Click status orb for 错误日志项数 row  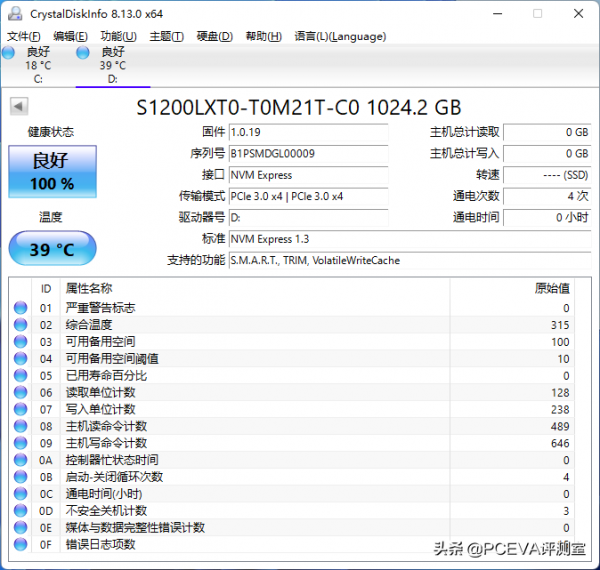(x=20, y=545)
